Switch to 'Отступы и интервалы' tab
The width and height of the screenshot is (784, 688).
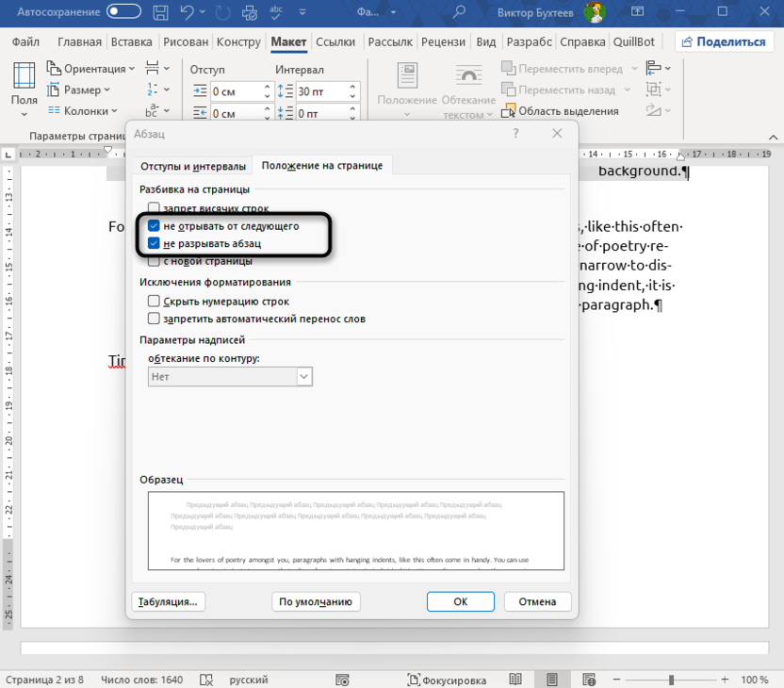point(193,166)
